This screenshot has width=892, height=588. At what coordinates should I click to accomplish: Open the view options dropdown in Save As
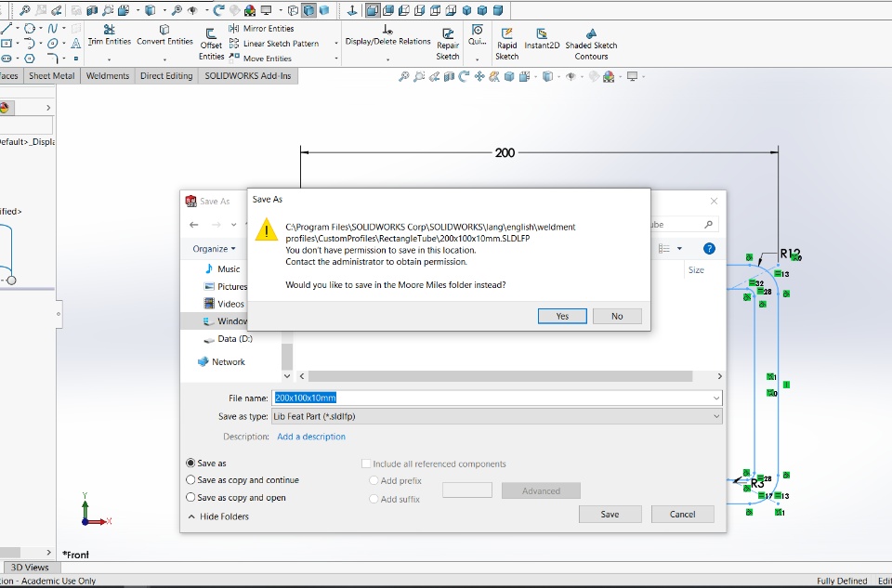(x=679, y=249)
